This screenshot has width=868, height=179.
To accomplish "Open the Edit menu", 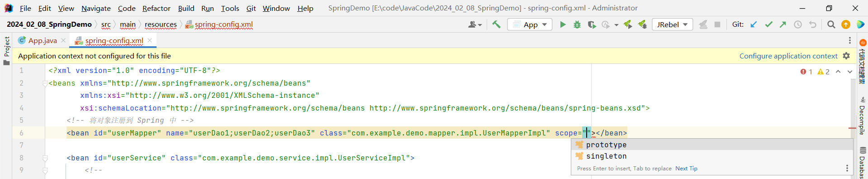I will pyautogui.click(x=44, y=8).
